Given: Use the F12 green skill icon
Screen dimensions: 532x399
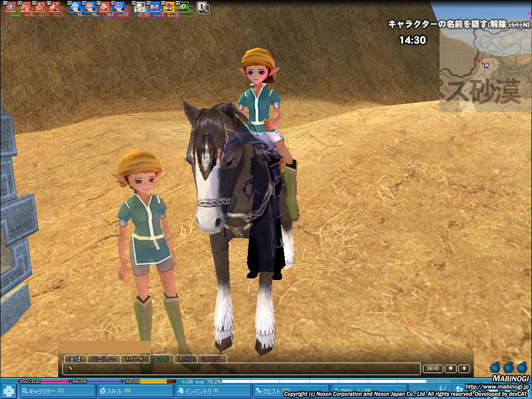Looking at the screenshot, I should coord(183,7).
